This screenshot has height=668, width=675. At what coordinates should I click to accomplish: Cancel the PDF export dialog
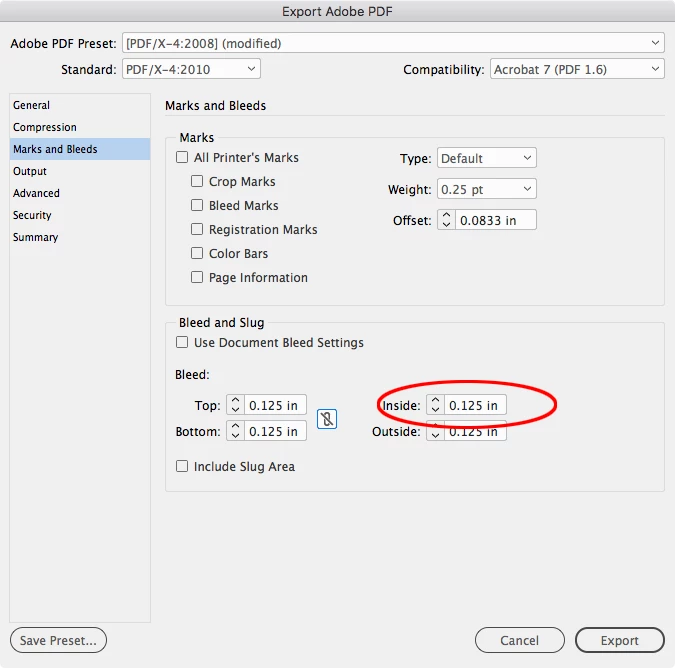point(520,640)
